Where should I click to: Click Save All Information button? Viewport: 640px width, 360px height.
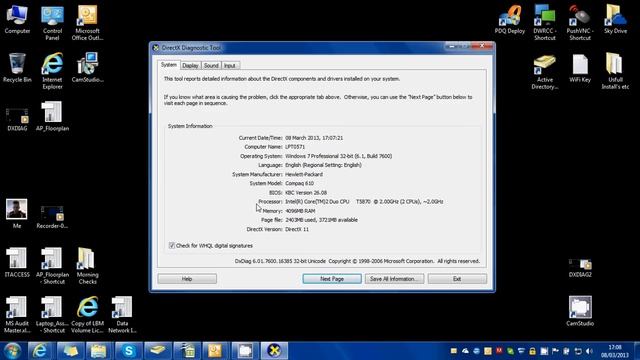(394, 279)
